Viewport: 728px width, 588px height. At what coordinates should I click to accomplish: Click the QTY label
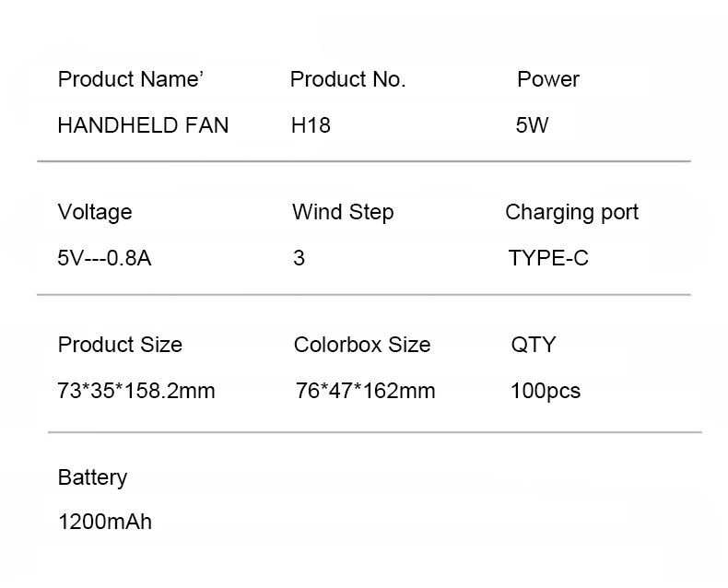[534, 345]
